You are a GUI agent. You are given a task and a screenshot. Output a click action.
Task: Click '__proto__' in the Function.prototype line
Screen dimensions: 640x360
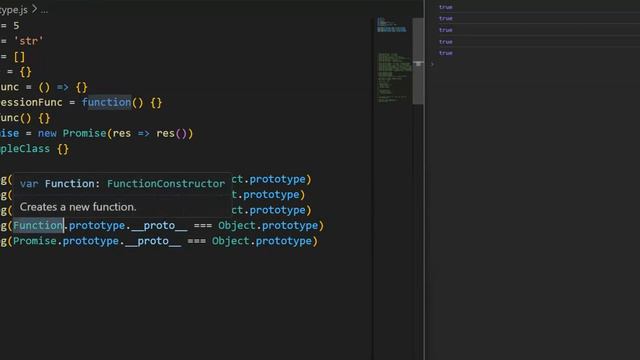[x=159, y=226]
